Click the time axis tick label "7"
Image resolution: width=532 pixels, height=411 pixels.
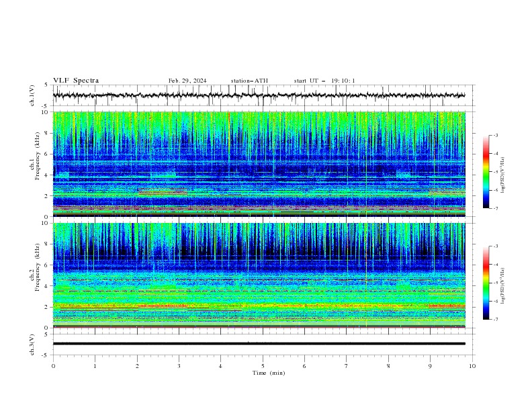(x=347, y=366)
